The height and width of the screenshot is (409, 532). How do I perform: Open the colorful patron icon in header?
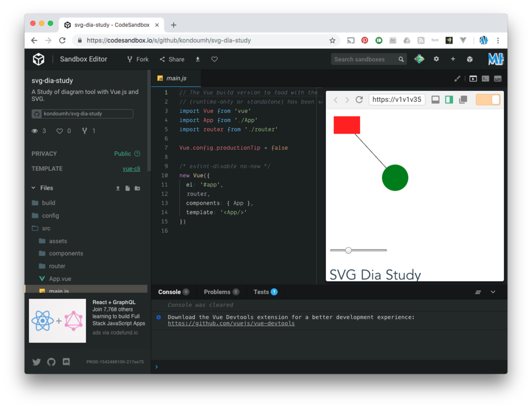coord(419,59)
